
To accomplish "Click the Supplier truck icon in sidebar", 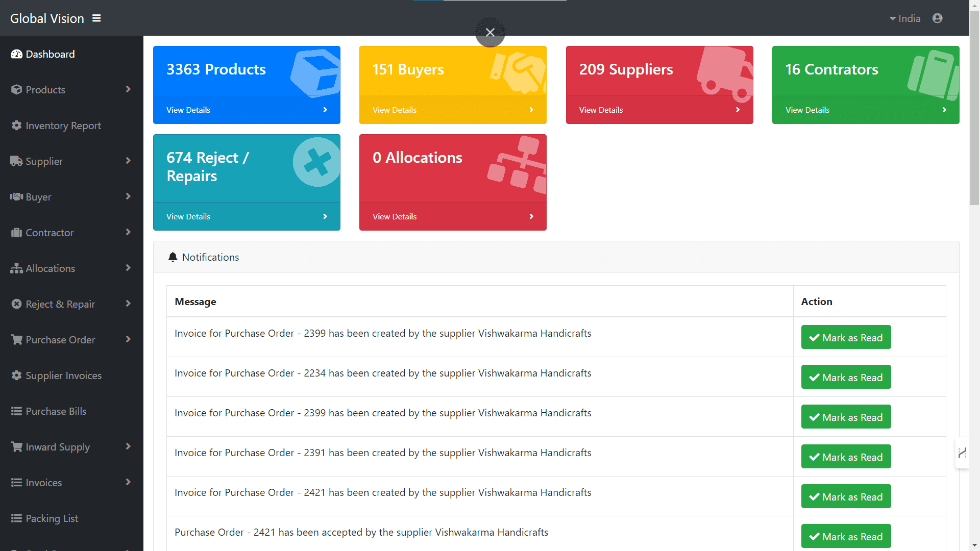I will coord(16,161).
